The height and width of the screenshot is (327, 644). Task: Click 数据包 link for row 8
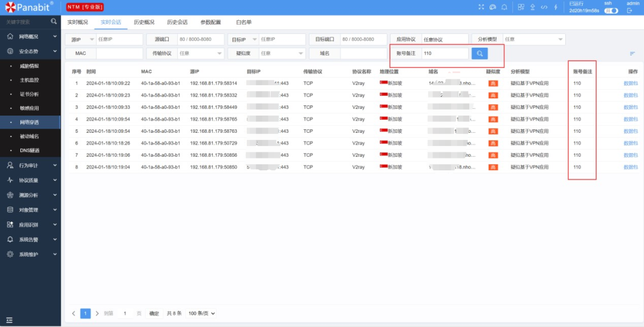click(630, 167)
